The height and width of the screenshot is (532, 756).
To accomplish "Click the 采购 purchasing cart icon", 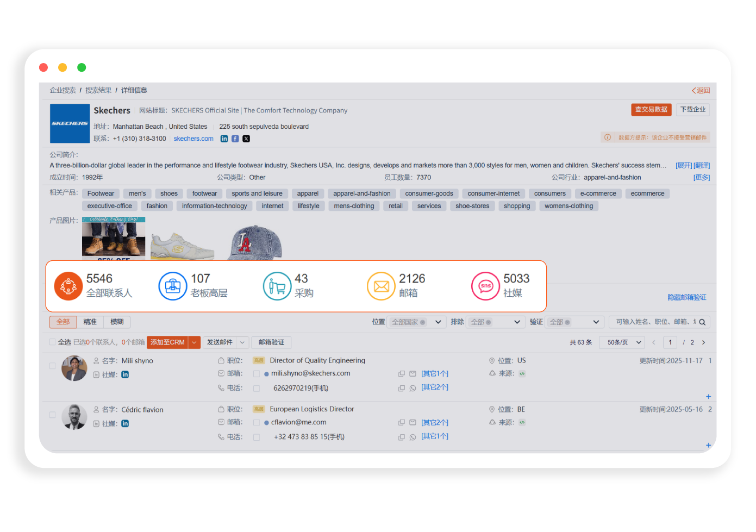I will pos(277,286).
